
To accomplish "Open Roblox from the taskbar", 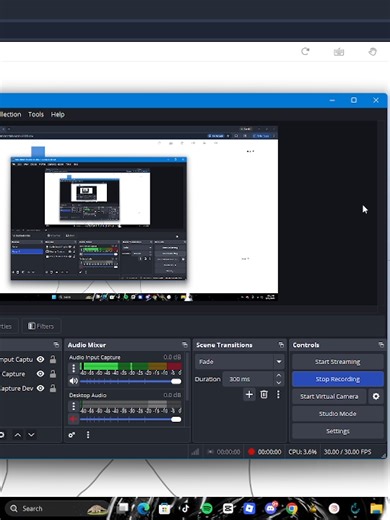I will (x=249, y=509).
